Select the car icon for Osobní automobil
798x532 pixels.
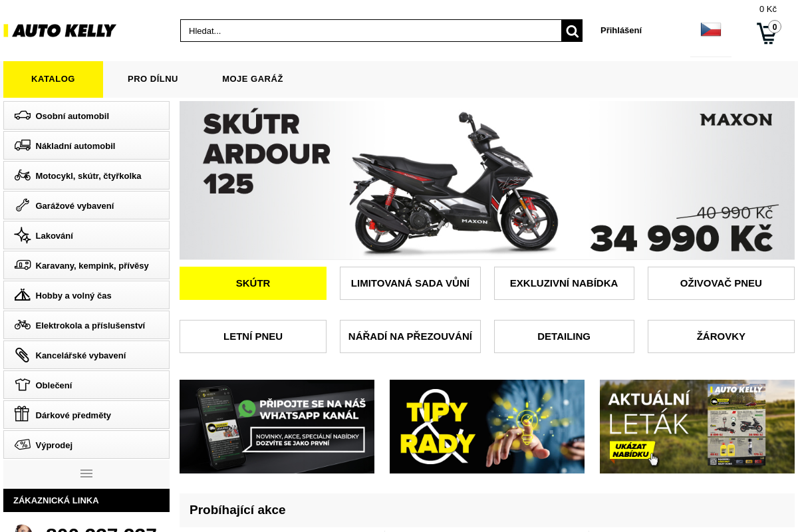click(23, 116)
